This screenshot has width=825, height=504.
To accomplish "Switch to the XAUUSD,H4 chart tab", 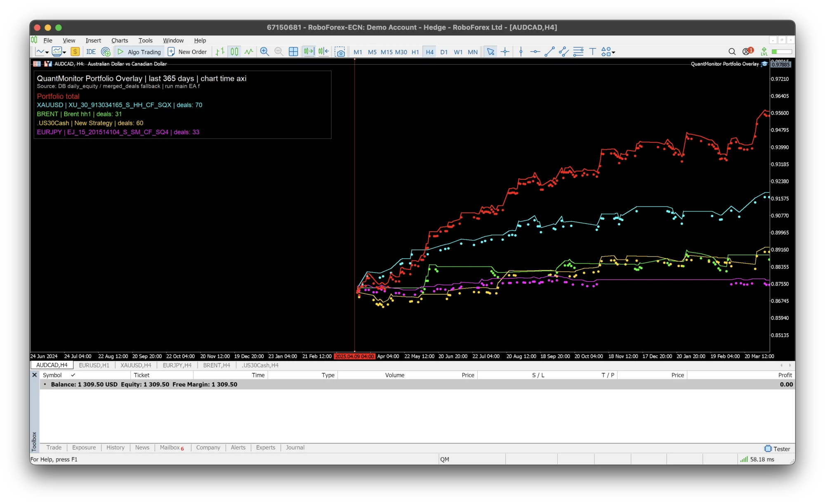I will tap(136, 365).
